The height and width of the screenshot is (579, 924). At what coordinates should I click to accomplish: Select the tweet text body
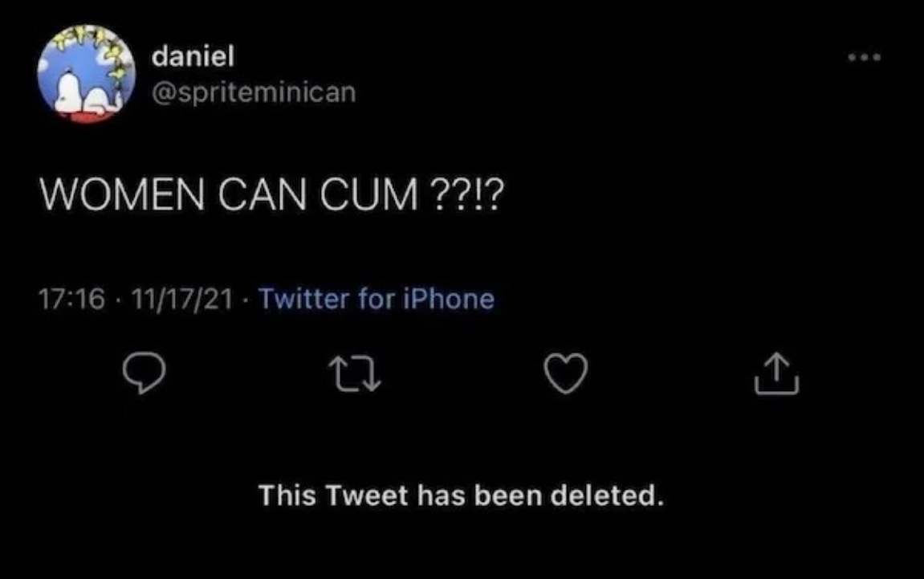272,195
